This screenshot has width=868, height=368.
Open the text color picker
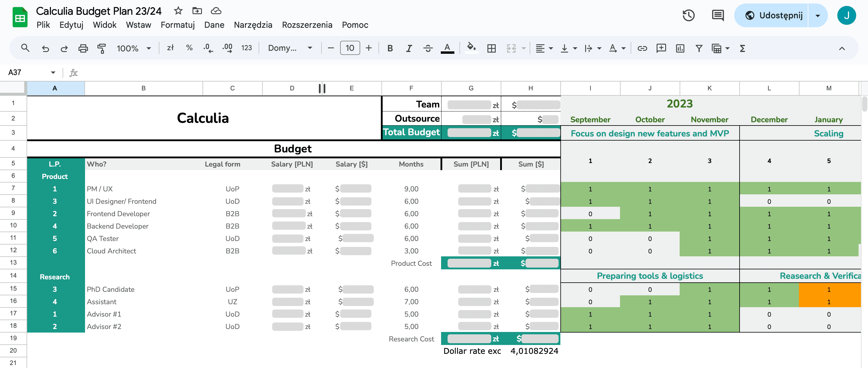point(447,48)
